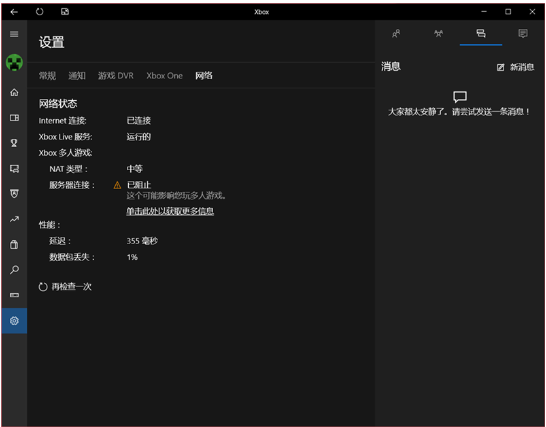Open Store bag icon in sidebar
Screen dimensions: 546x427
click(x=14, y=244)
